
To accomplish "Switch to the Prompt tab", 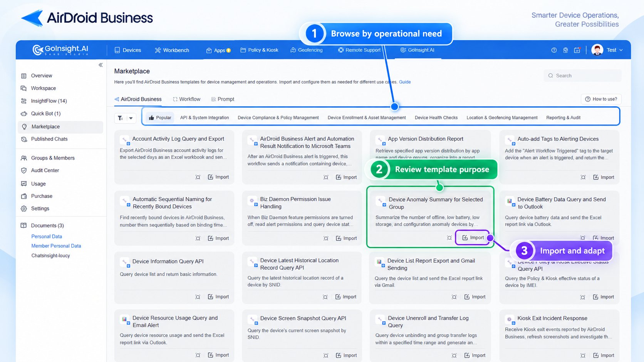I will coord(223,99).
